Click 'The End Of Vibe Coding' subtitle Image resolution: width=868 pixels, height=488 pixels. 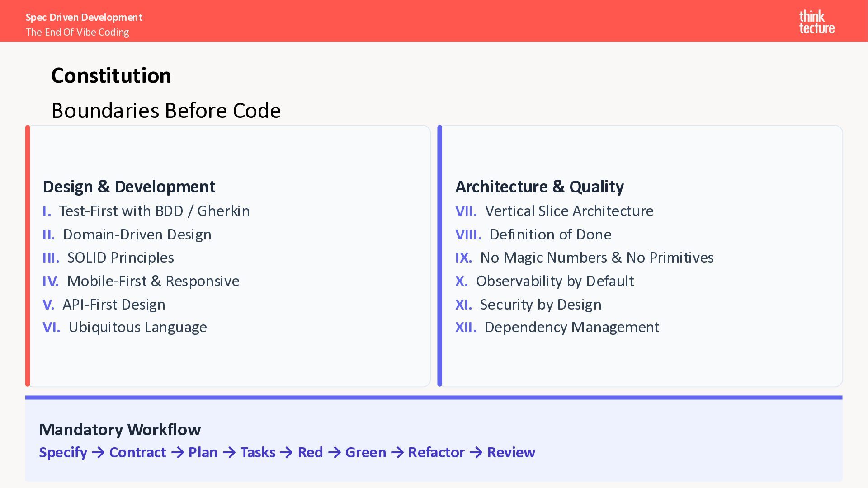(x=77, y=33)
